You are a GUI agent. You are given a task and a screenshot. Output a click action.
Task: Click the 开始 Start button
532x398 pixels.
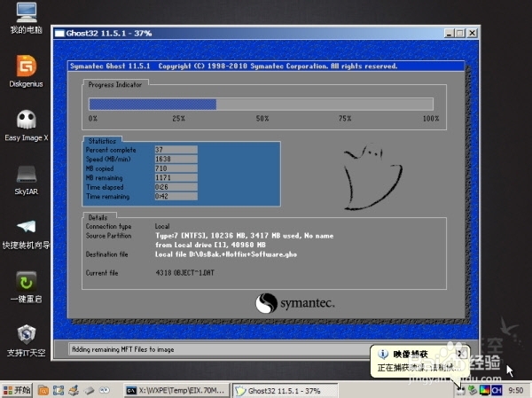tap(17, 390)
